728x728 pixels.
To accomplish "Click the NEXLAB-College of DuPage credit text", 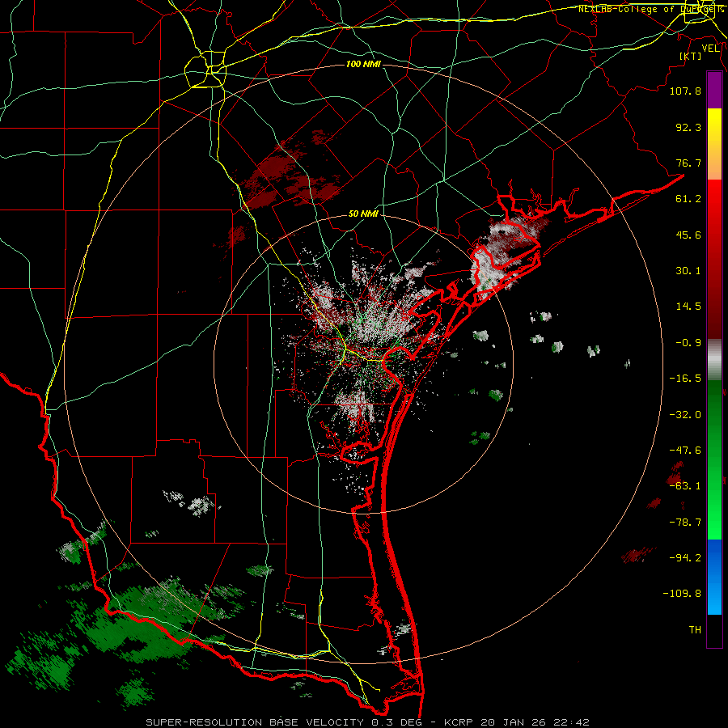I will point(652,9).
